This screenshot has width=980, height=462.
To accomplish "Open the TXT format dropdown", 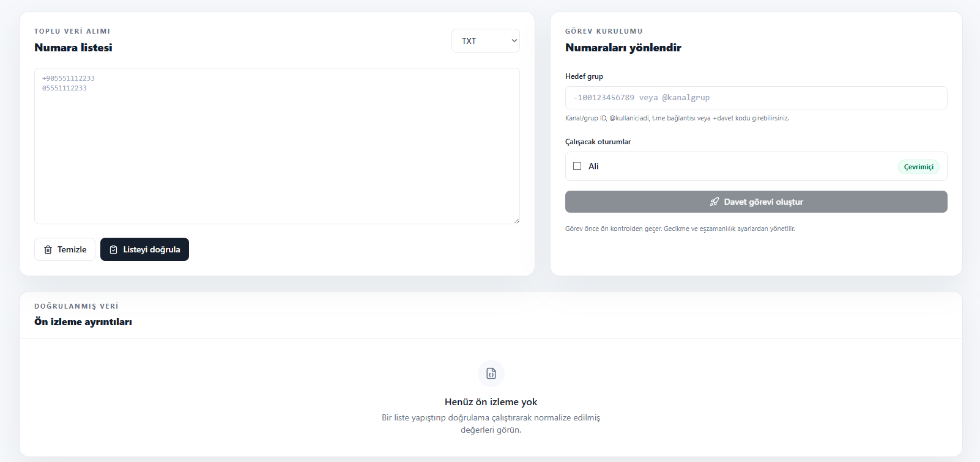I will tap(486, 41).
